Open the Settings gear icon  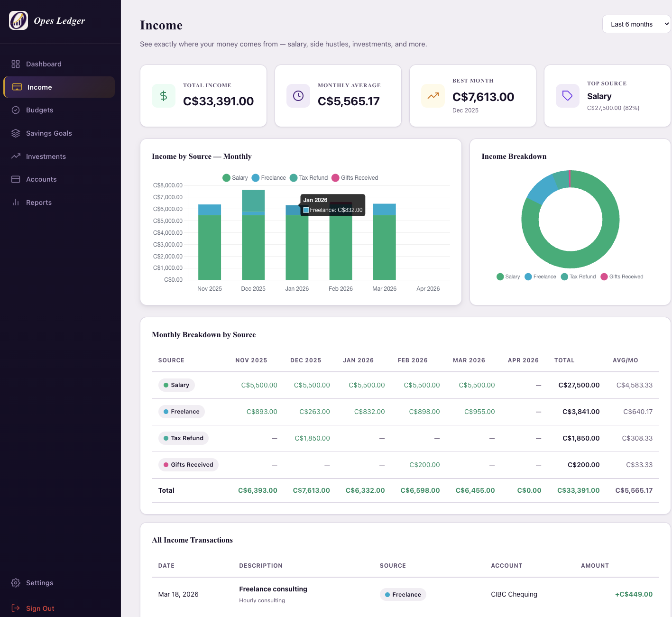coord(16,582)
